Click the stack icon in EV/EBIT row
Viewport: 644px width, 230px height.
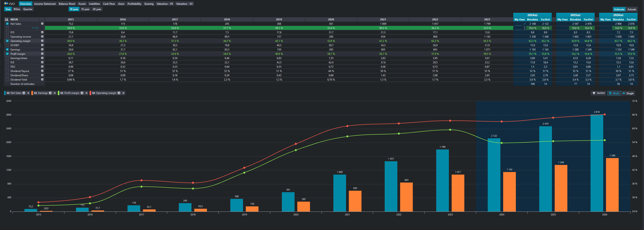point(42,45)
